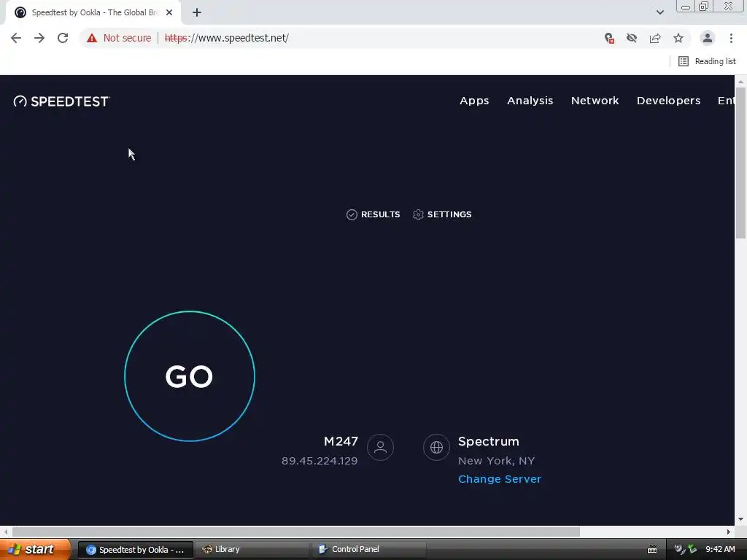
Task: Open the Reading list
Action: [707, 61]
